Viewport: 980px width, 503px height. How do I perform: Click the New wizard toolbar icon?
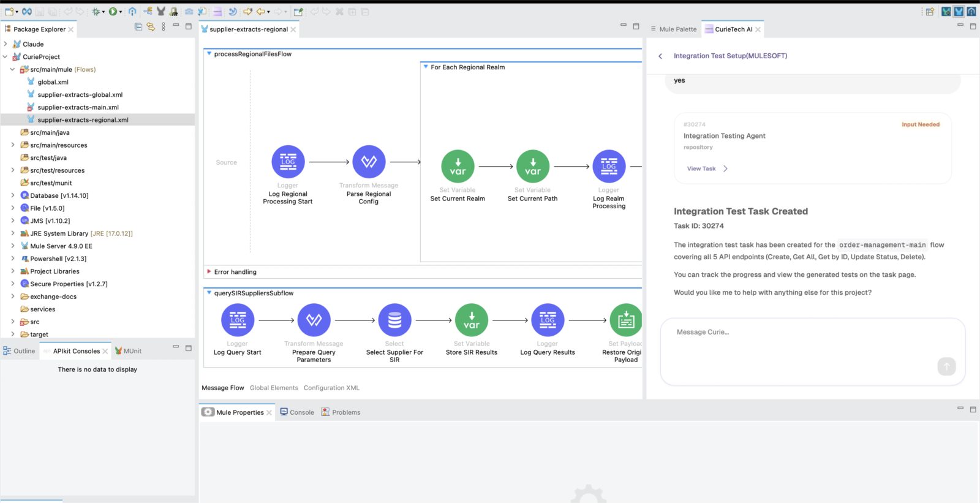click(9, 12)
